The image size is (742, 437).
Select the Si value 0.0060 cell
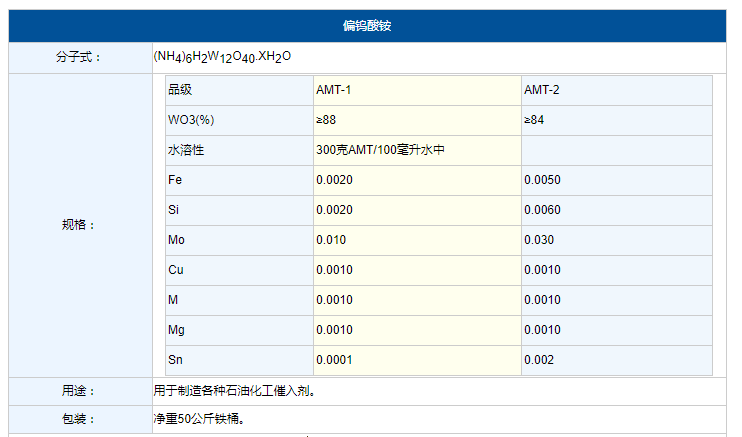542,210
